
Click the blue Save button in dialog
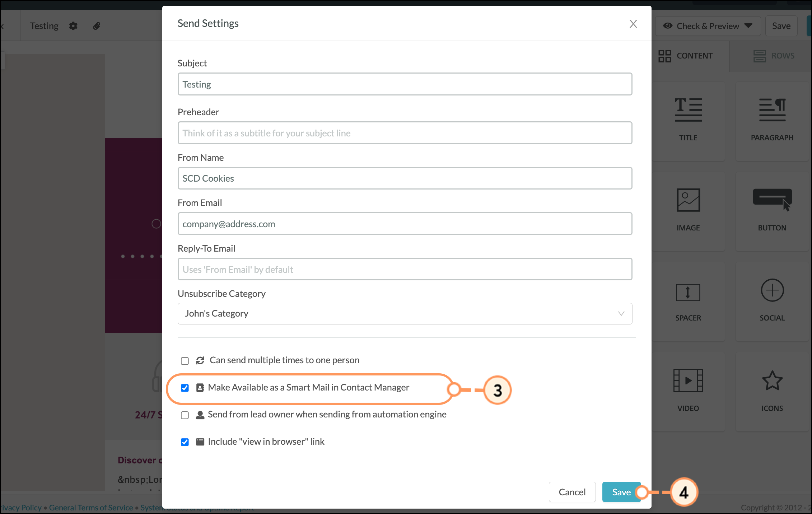621,492
